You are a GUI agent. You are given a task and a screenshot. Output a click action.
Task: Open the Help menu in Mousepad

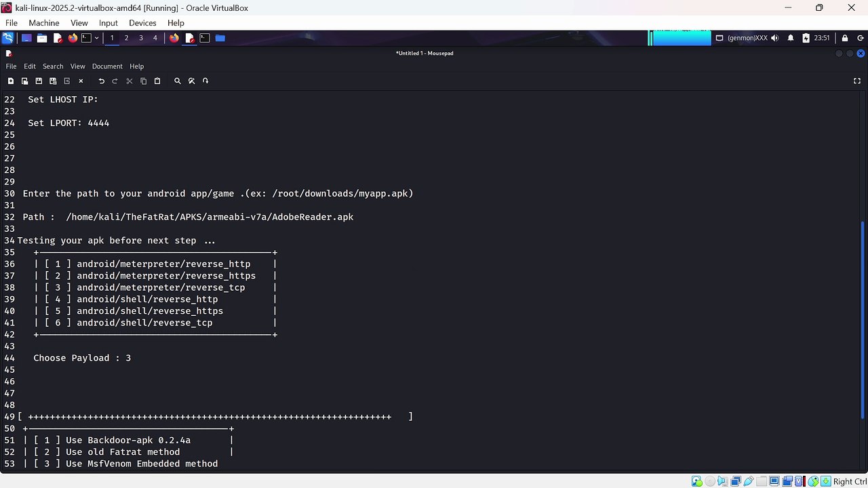(137, 66)
